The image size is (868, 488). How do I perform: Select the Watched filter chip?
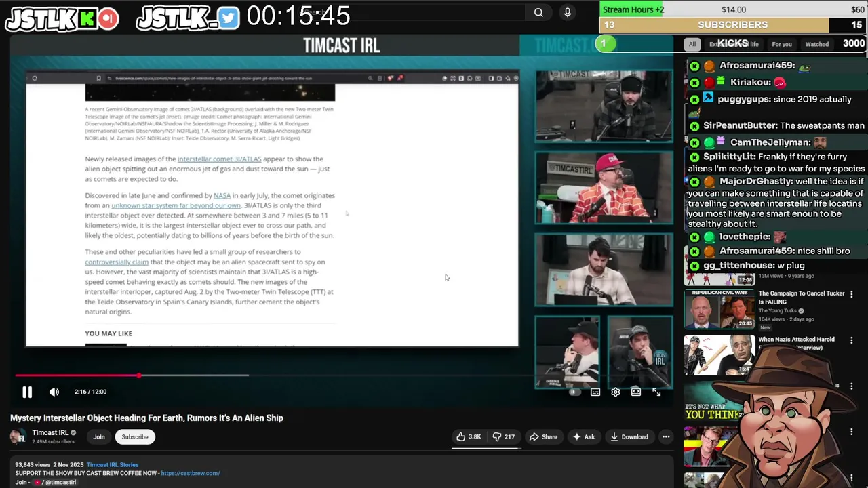816,44
